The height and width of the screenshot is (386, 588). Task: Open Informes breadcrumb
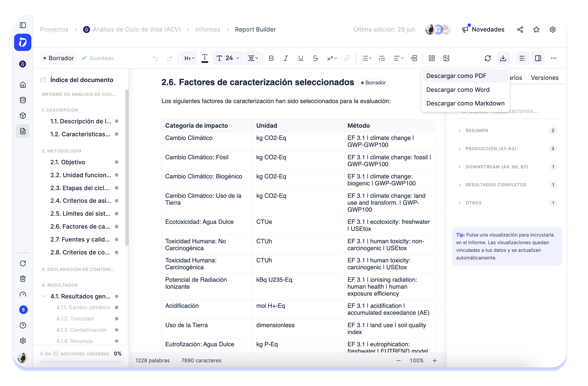(208, 30)
